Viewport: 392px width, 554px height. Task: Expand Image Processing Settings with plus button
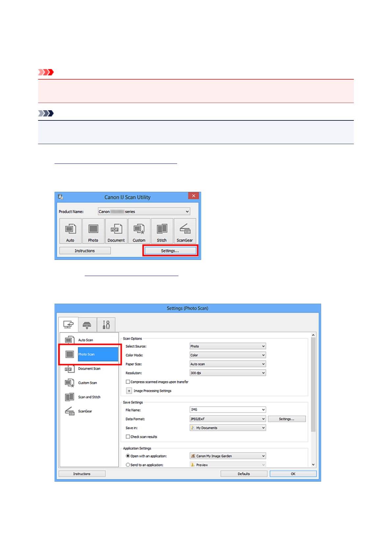pyautogui.click(x=129, y=391)
